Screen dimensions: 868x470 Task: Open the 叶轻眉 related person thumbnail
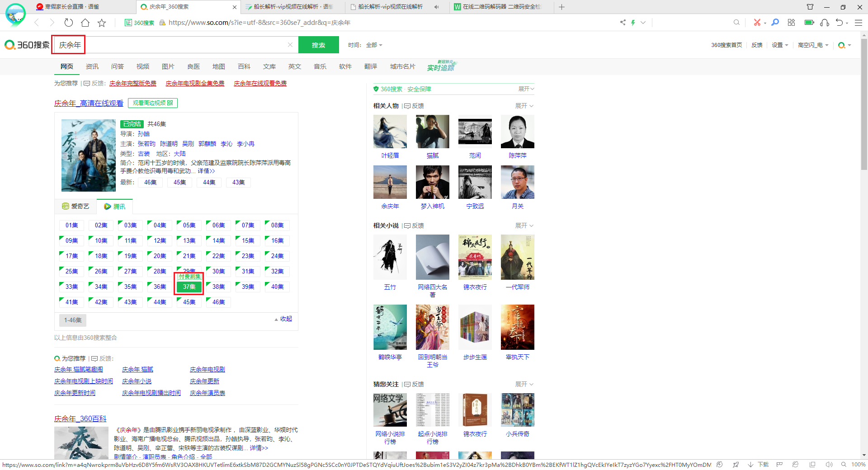click(x=390, y=132)
